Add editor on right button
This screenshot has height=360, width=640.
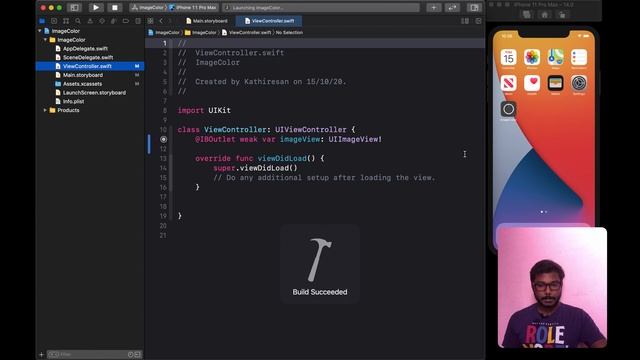click(478, 21)
